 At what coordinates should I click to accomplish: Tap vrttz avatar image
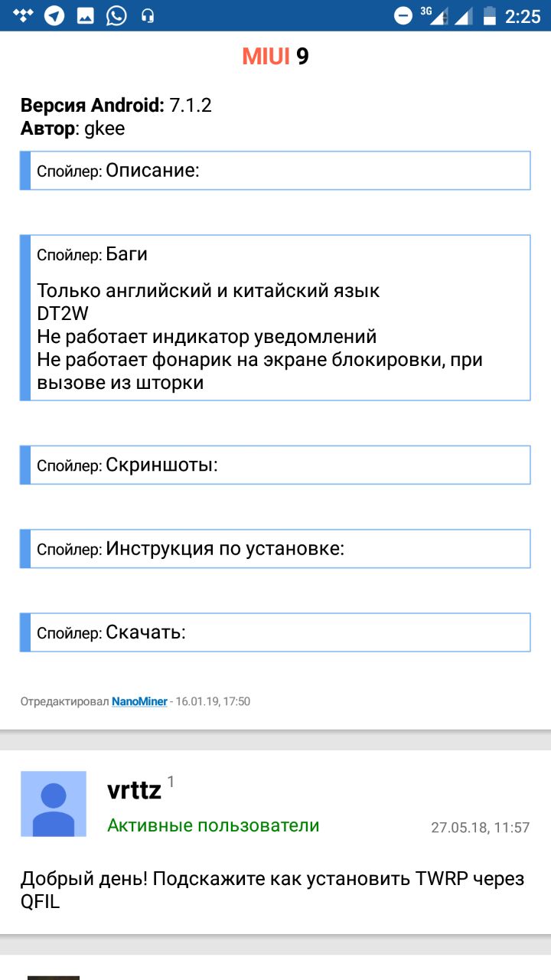click(54, 804)
